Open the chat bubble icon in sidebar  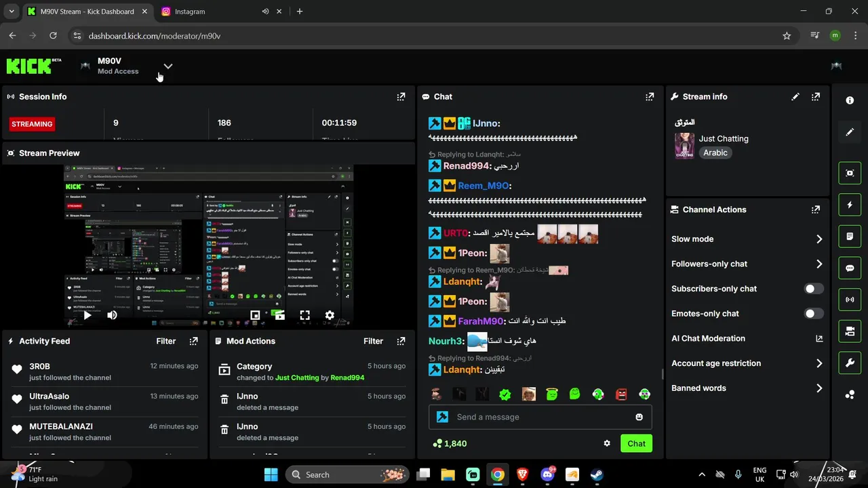tap(850, 268)
